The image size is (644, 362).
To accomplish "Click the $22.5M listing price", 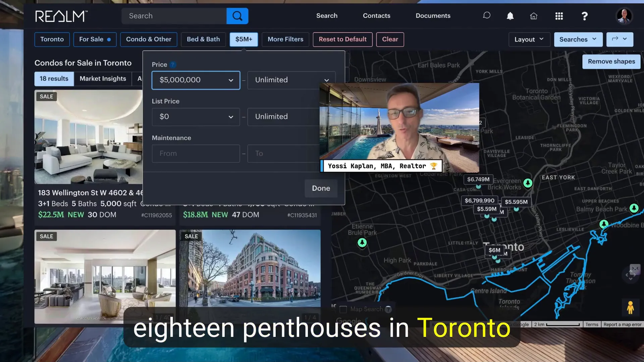I will [x=51, y=215].
